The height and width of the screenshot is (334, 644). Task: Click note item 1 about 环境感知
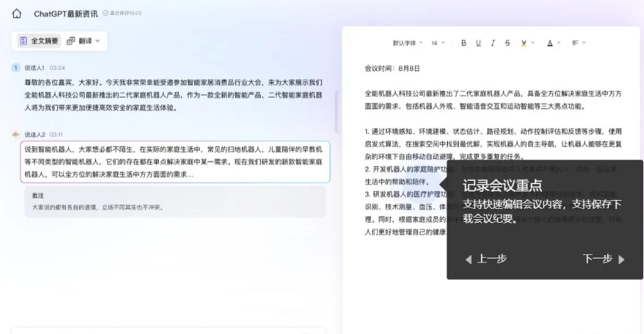click(493, 144)
